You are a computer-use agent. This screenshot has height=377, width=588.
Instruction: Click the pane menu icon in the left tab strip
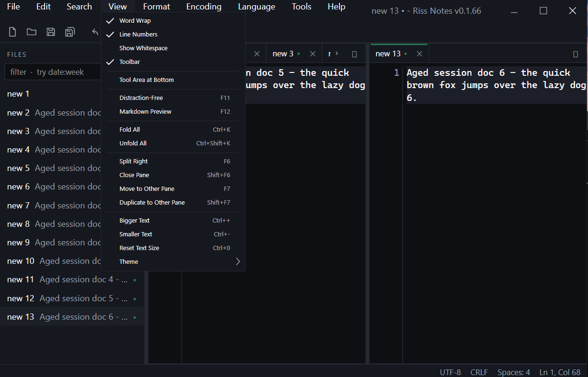[354, 54]
